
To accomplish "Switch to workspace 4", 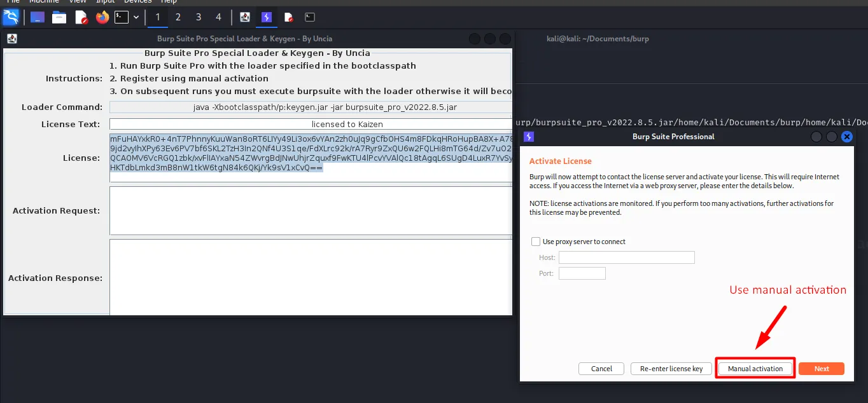I will 219,17.
